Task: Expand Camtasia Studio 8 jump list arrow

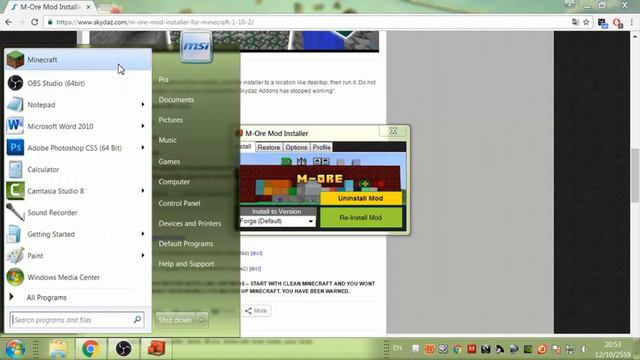Action: [x=143, y=191]
